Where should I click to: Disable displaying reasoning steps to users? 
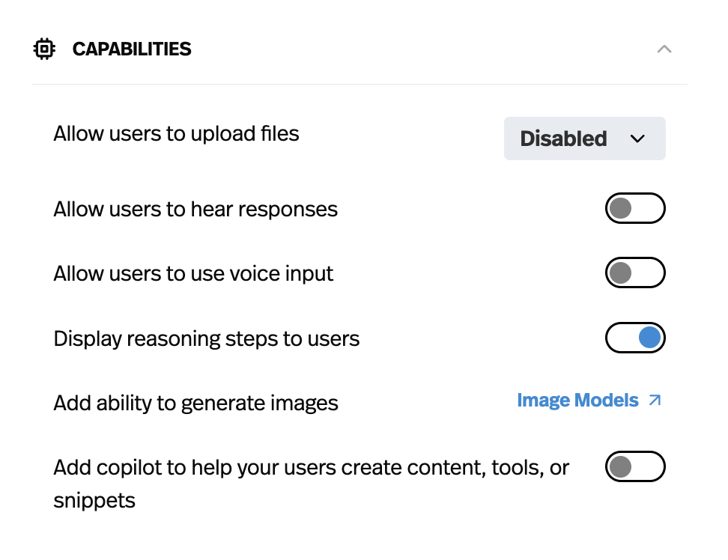(635, 338)
